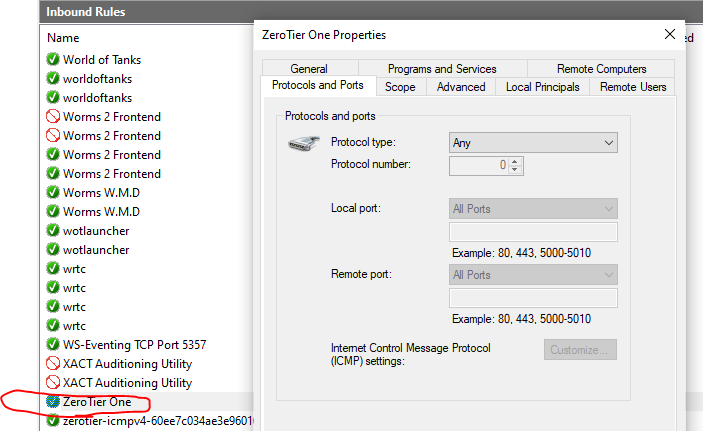Click the green check icon beside World of Tanks
This screenshot has width=703, height=431.
[53, 60]
